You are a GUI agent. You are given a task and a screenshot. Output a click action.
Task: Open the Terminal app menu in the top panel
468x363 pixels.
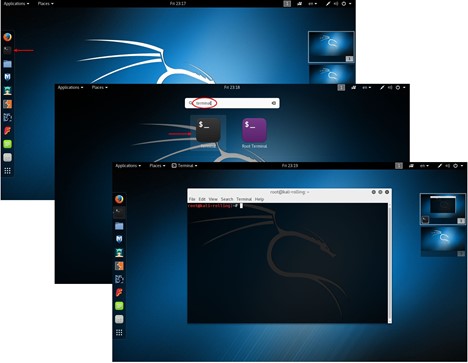coord(184,165)
